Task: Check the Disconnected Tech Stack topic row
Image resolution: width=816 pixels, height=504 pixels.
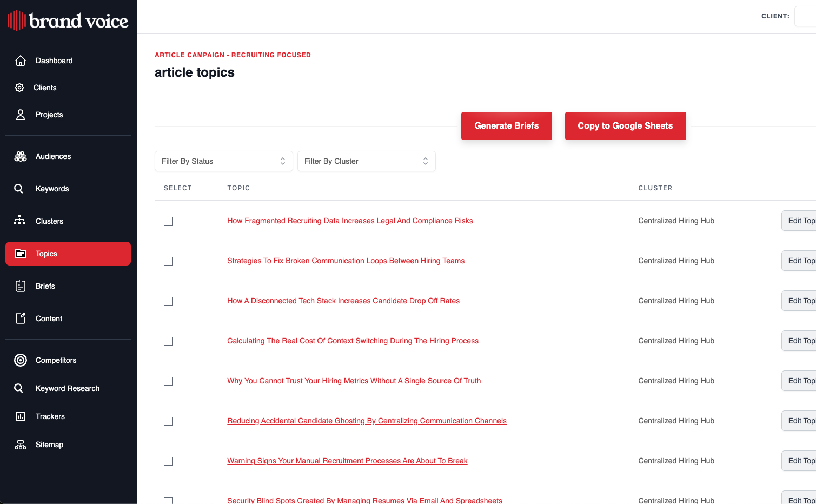Action: 168,301
